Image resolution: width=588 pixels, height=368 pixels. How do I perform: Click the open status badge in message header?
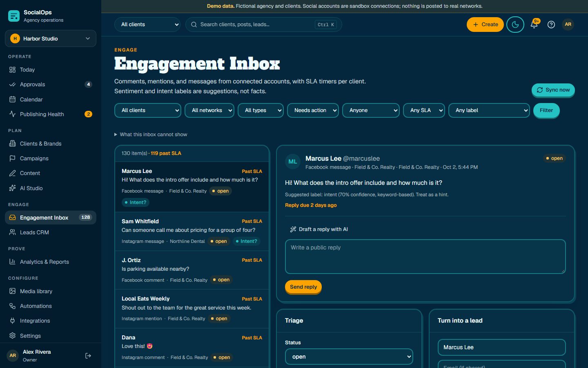[x=555, y=158]
